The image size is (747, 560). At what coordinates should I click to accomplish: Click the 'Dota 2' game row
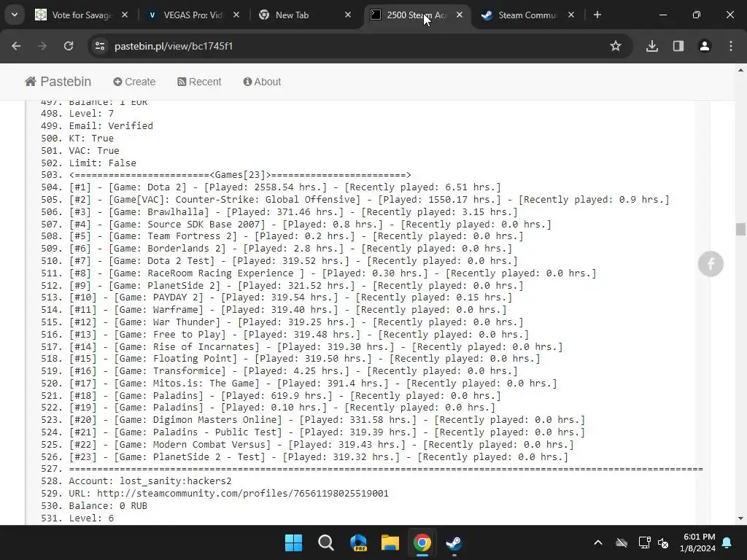285,187
